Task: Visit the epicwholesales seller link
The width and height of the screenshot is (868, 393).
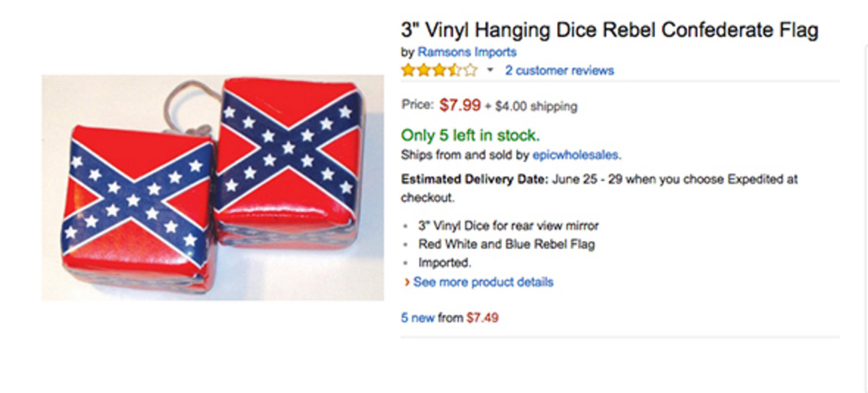Action: 576,154
